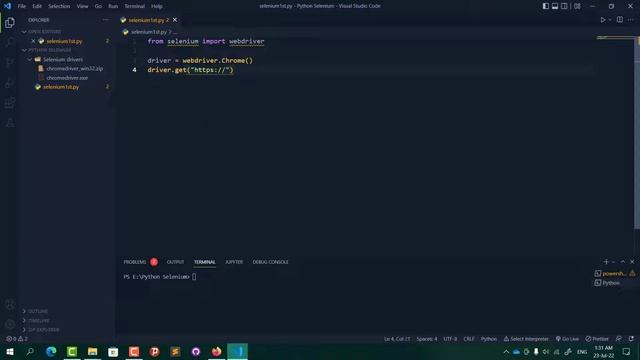This screenshot has height=360, width=640.
Task: Close the terminal panel
Action: (632, 262)
